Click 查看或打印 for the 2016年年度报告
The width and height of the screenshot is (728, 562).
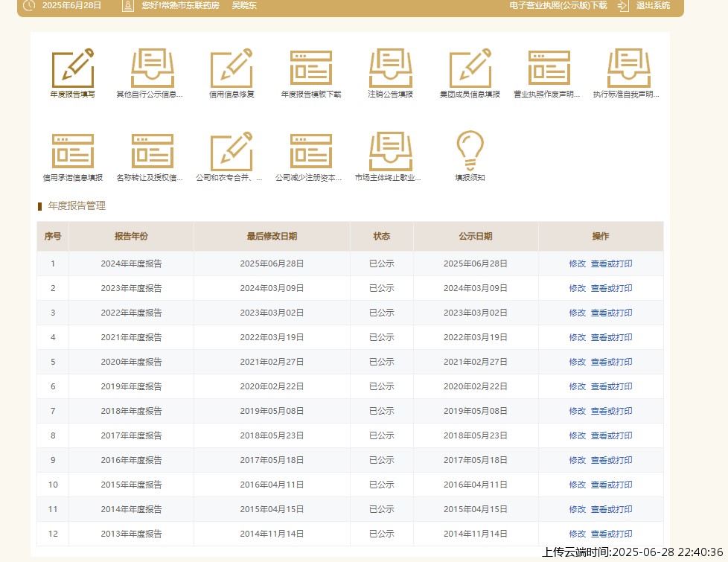coord(611,460)
